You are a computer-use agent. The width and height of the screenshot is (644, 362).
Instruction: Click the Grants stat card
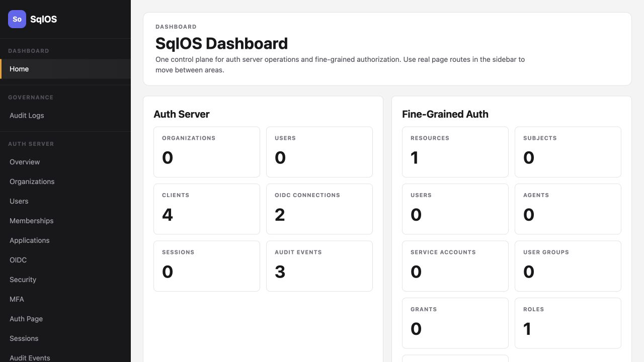(x=455, y=323)
